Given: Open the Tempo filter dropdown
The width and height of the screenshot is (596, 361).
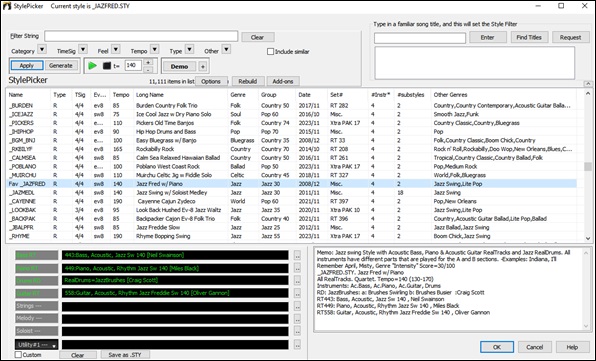Looking at the screenshot, I should click(x=154, y=49).
